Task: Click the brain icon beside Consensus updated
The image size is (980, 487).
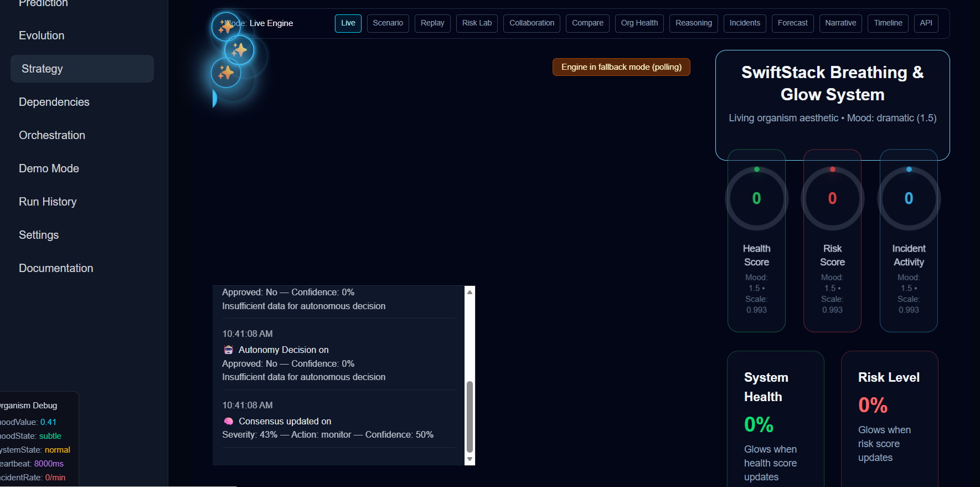Action: pyautogui.click(x=228, y=421)
